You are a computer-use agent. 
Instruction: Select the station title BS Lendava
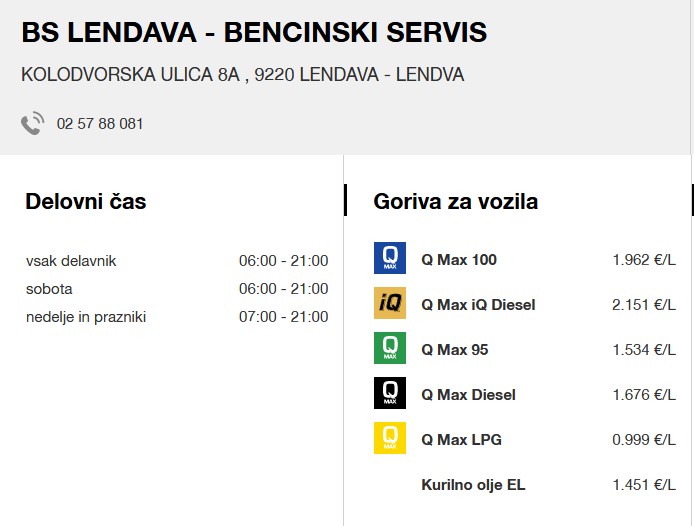[x=254, y=33]
